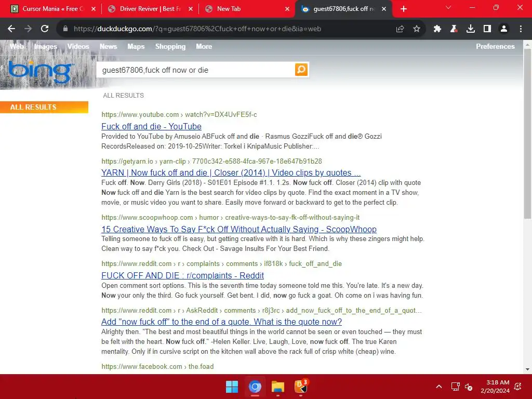Toggle the side panel icon
Viewport: 532px width, 399px height.
tap(487, 29)
